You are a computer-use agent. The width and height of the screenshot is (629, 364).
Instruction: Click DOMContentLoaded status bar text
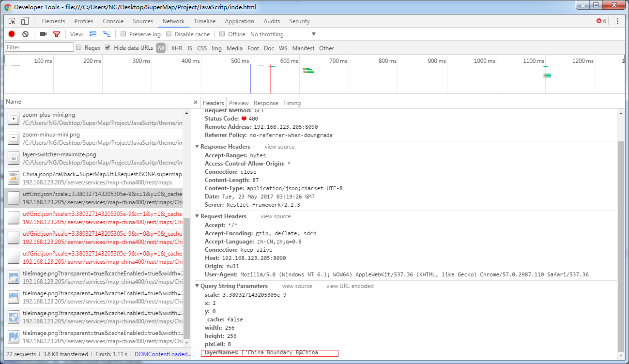point(162,354)
